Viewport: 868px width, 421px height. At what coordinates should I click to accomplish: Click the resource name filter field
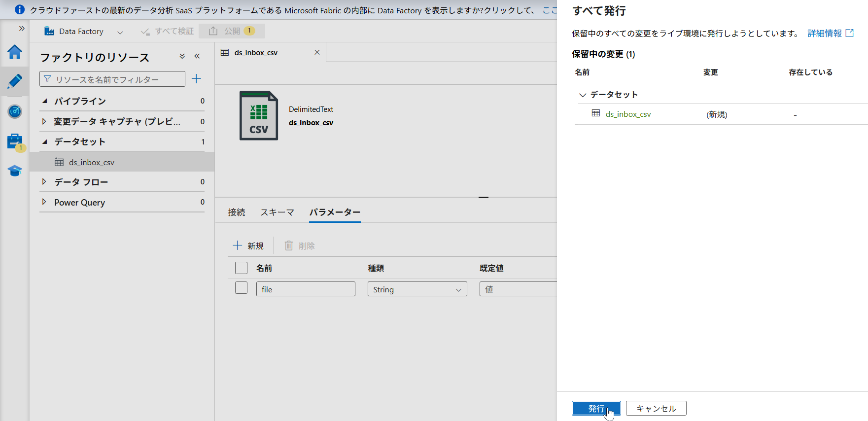coord(112,79)
